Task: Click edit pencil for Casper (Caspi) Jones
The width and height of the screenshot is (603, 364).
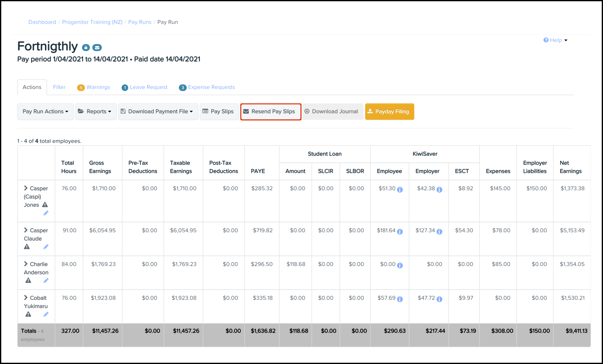Action: (46, 213)
